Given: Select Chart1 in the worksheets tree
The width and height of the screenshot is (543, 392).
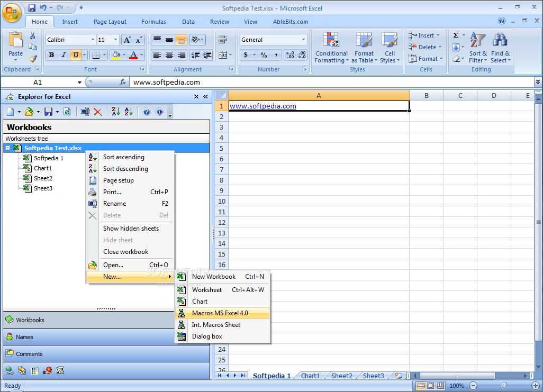Looking at the screenshot, I should point(42,168).
